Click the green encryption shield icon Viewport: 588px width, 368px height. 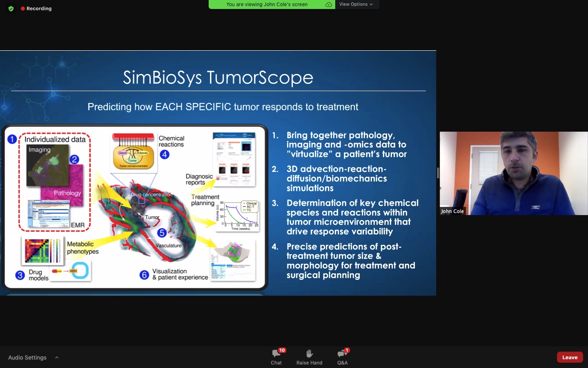(11, 9)
